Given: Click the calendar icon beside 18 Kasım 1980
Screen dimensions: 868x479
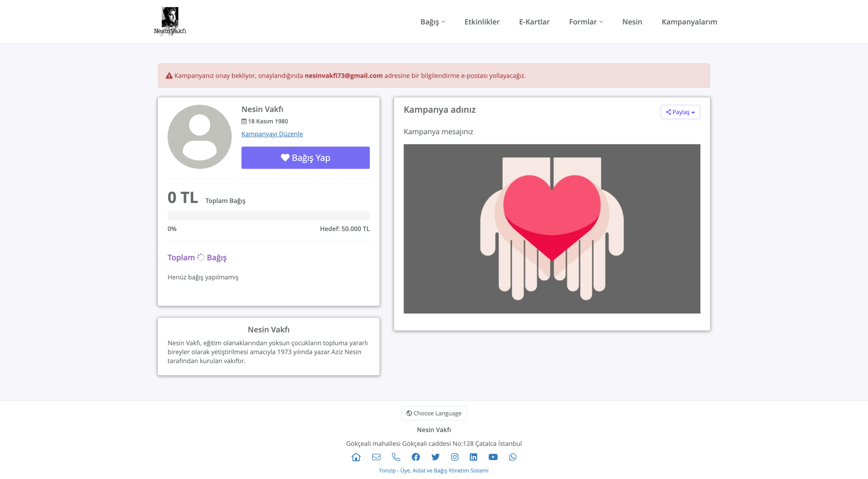Looking at the screenshot, I should (x=244, y=121).
